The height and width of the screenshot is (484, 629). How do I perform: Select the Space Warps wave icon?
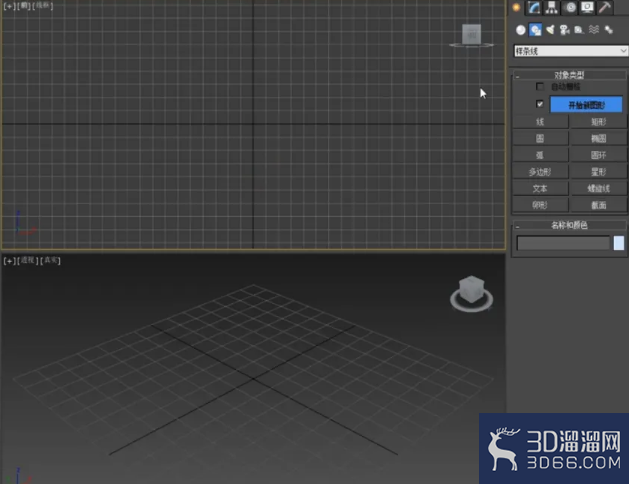coord(594,30)
